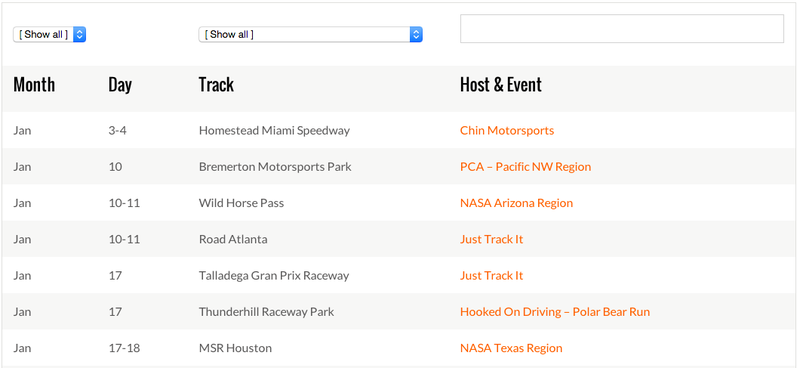The image size is (800, 368).
Task: Sort by the Month column header
Action: tap(34, 85)
